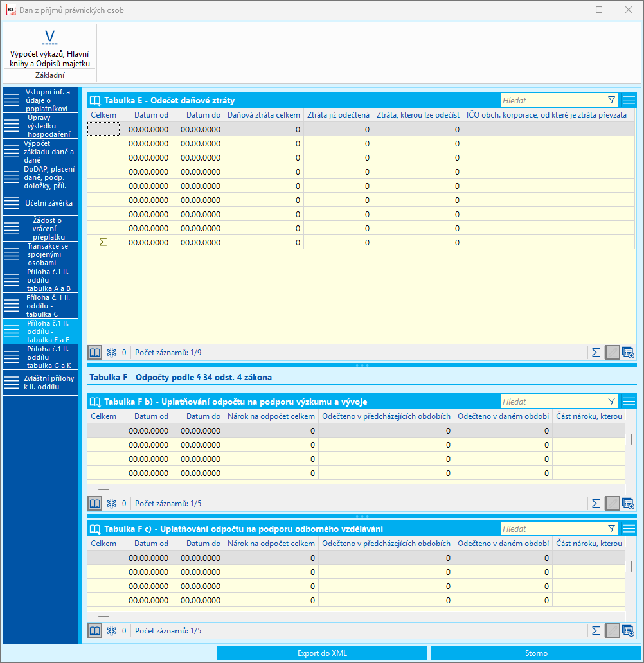The width and height of the screenshot is (644, 663).
Task: Open Účetní závěrka section
Action: click(40, 203)
